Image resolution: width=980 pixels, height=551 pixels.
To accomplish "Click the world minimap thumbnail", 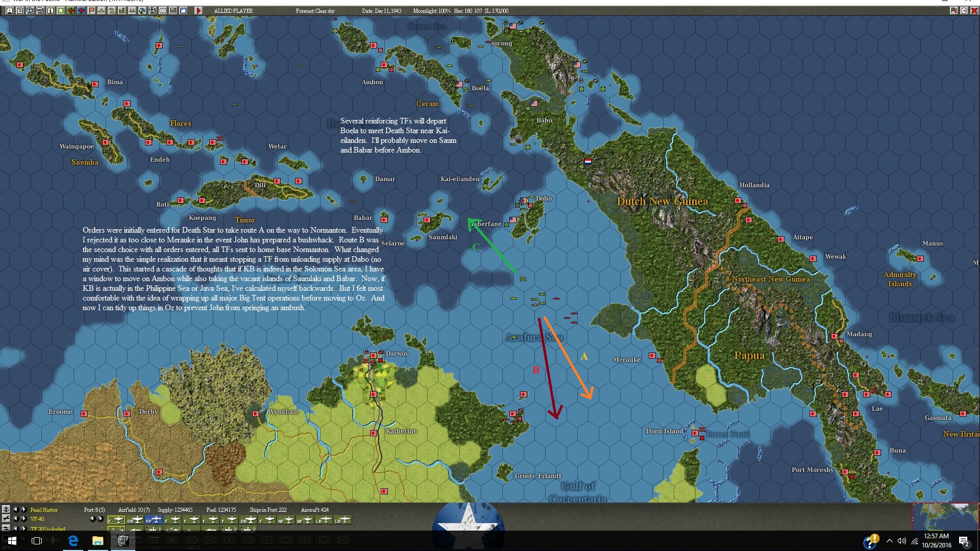I will pyautogui.click(x=945, y=517).
